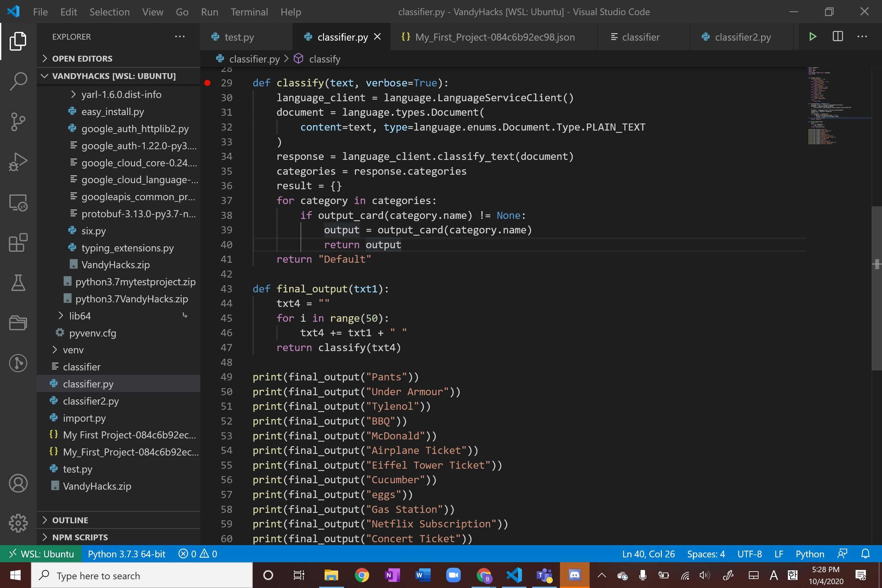Open the Manage gear menu
882x588 pixels.
point(18,523)
